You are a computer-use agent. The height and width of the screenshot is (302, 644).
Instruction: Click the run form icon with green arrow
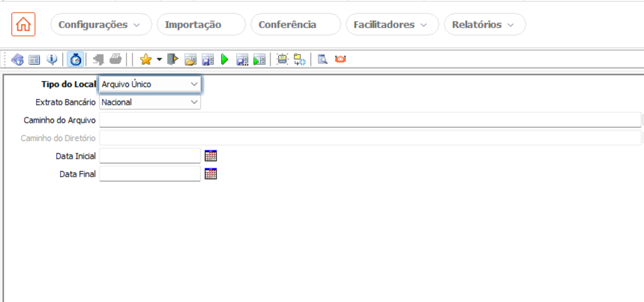[x=260, y=60]
